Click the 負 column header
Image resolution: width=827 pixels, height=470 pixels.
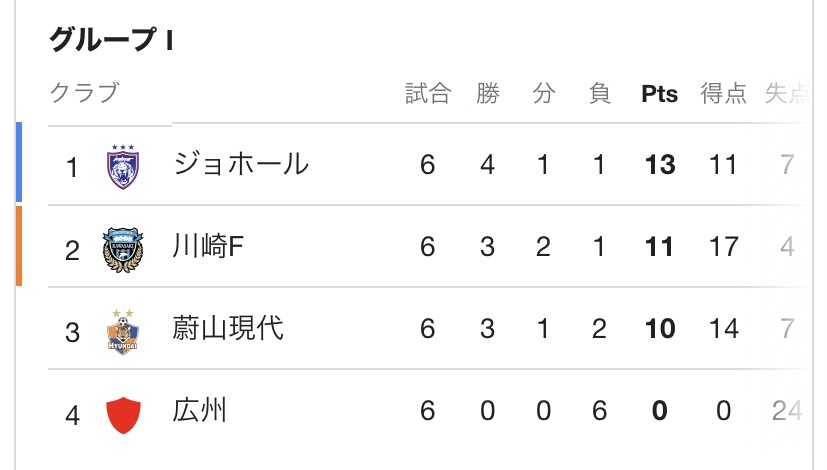(x=600, y=94)
